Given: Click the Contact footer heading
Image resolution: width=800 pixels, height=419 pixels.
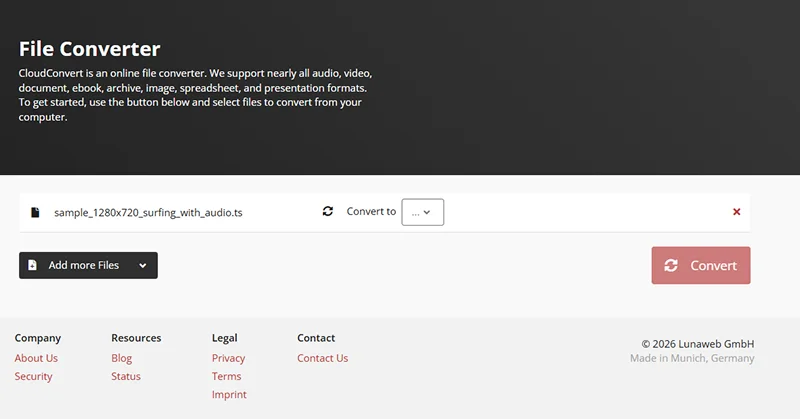Looking at the screenshot, I should (x=316, y=338).
